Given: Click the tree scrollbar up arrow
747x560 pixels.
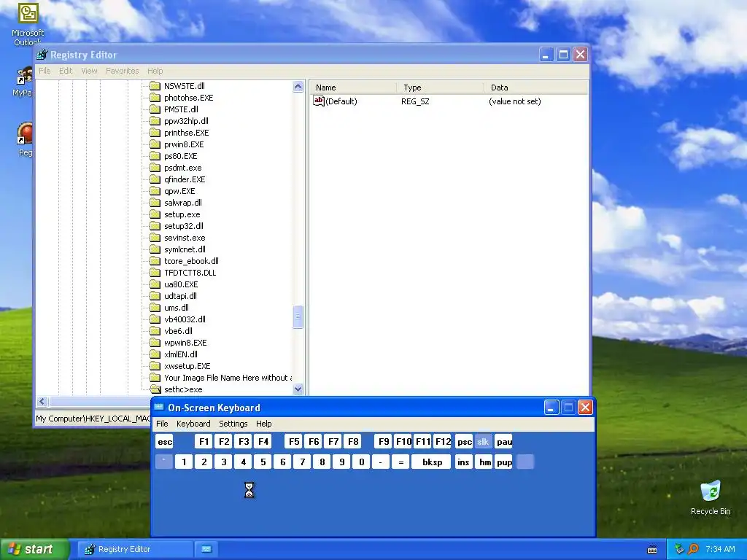Looking at the screenshot, I should pyautogui.click(x=298, y=86).
